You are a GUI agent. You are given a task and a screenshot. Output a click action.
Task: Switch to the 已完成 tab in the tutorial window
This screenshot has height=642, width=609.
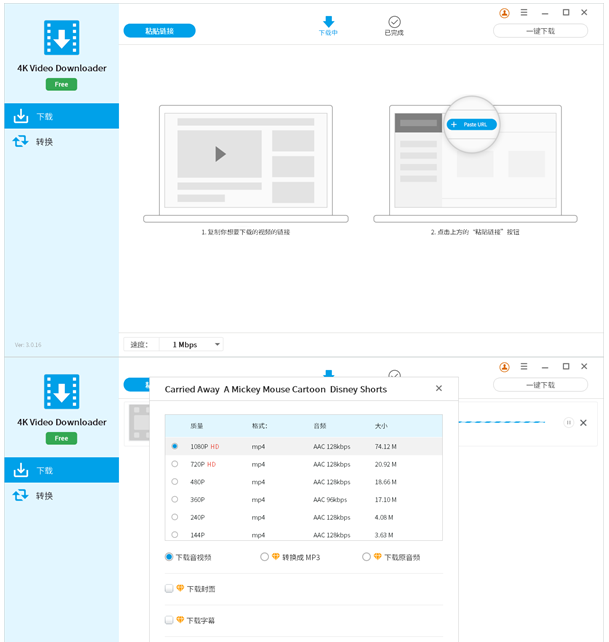coord(394,26)
